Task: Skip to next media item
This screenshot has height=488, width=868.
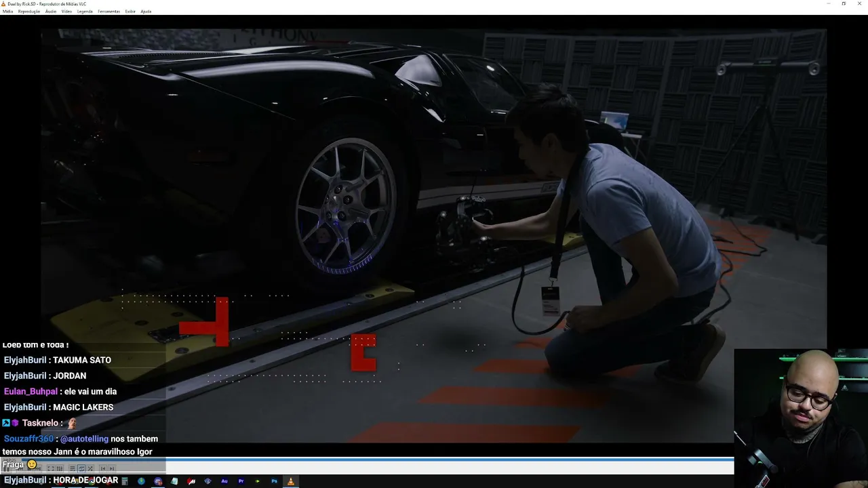Action: pos(112,468)
